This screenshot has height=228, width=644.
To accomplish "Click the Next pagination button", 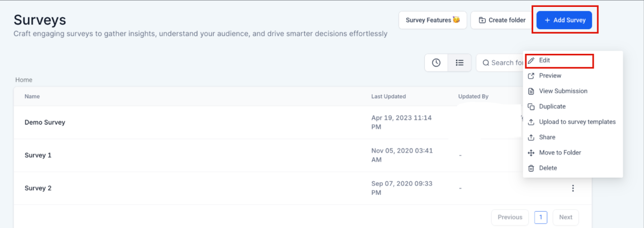I will pyautogui.click(x=566, y=217).
